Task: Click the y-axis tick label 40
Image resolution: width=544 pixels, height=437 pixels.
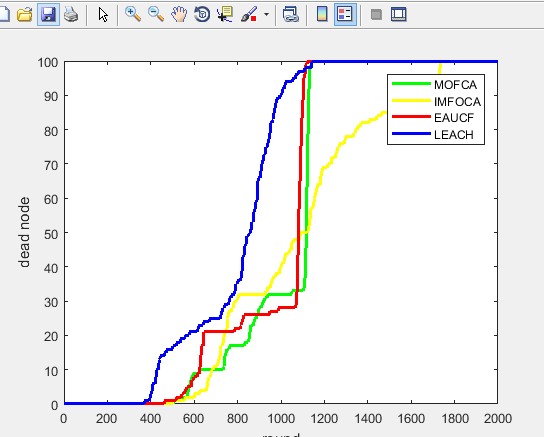Action: pyautogui.click(x=51, y=268)
